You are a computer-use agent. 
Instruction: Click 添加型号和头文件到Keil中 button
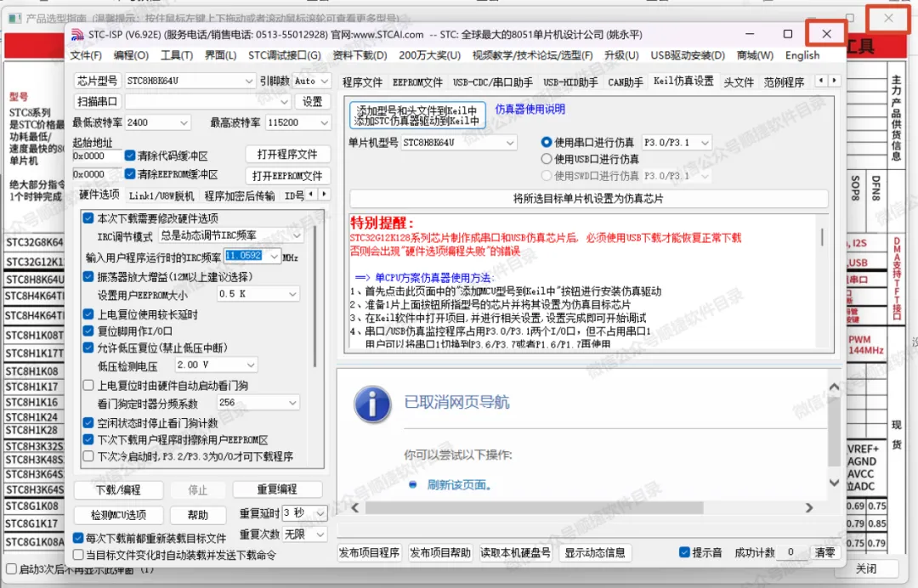(x=416, y=116)
